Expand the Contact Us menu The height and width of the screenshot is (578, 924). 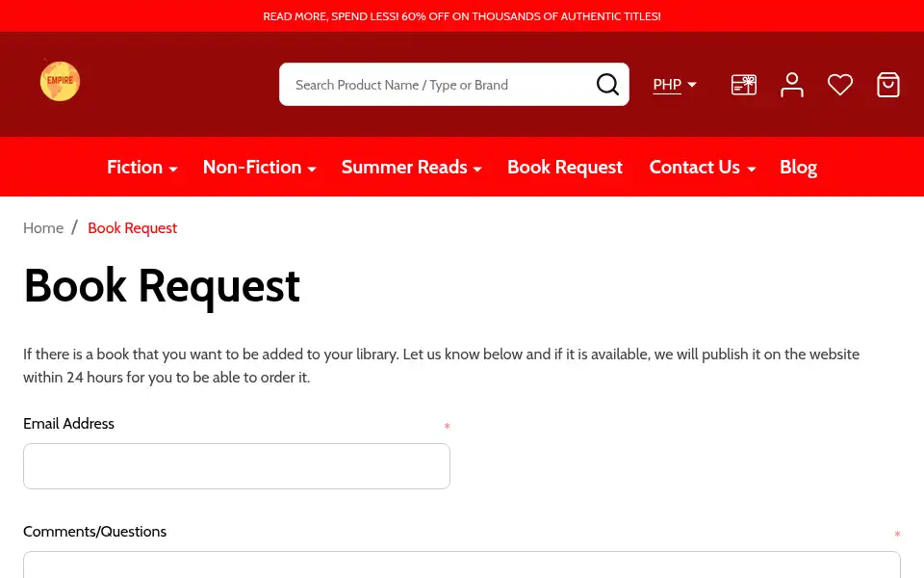pyautogui.click(x=702, y=167)
